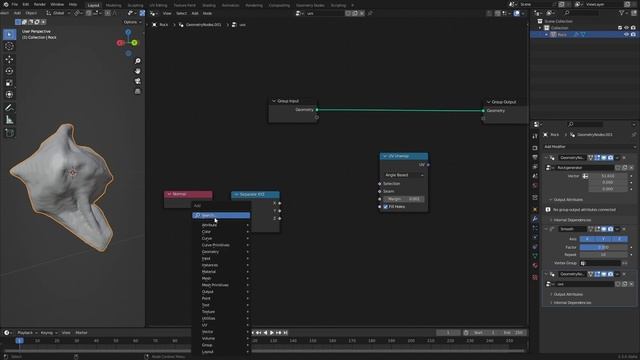Viewport: 640px width, 360px height.
Task: Open the Modifiers wrench properties tab
Action: pyautogui.click(x=535, y=219)
